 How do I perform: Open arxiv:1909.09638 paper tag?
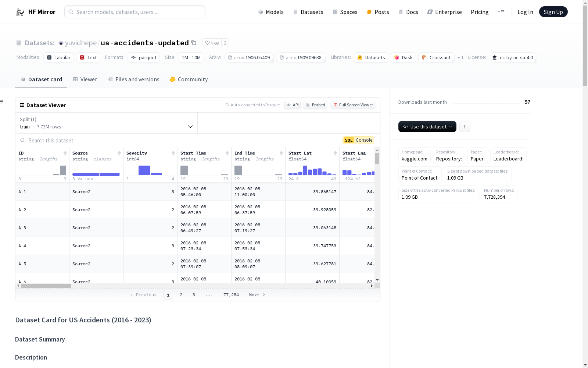[x=301, y=57]
